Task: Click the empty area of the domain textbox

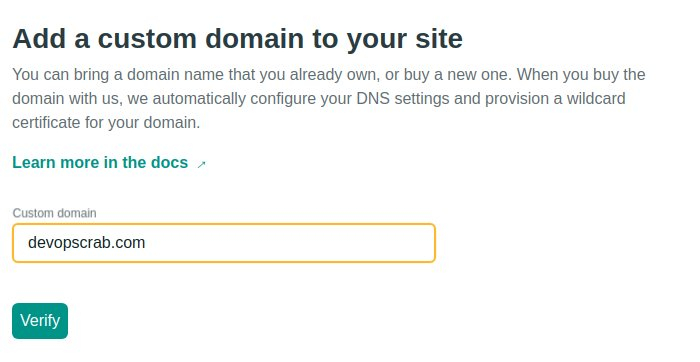Action: (290, 243)
